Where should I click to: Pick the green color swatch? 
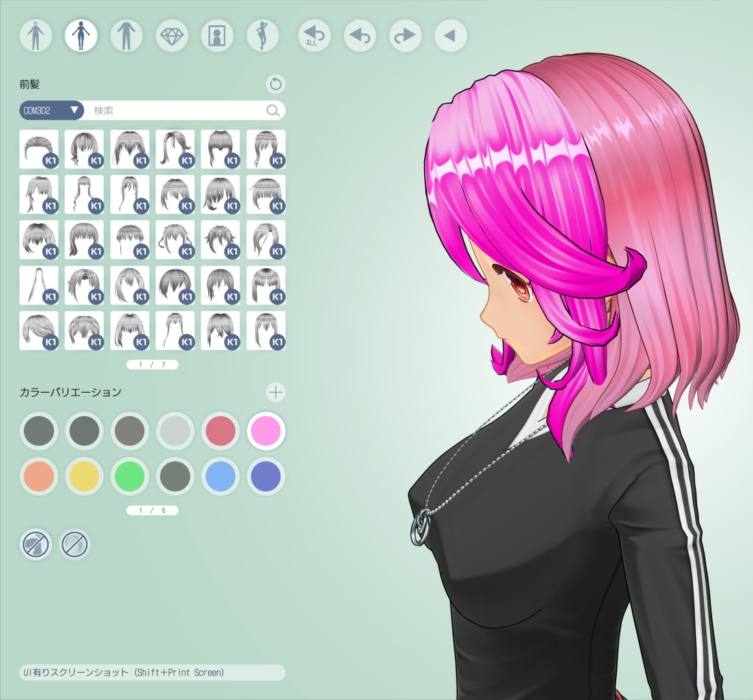(x=130, y=476)
